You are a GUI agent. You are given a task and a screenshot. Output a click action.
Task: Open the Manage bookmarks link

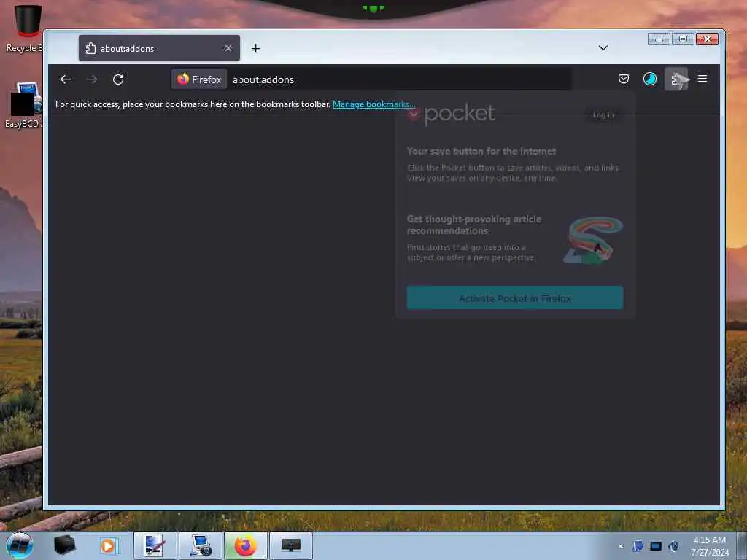coord(374,104)
